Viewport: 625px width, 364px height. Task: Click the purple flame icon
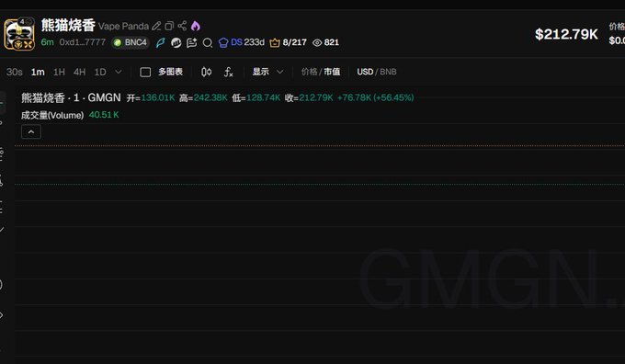coord(195,26)
